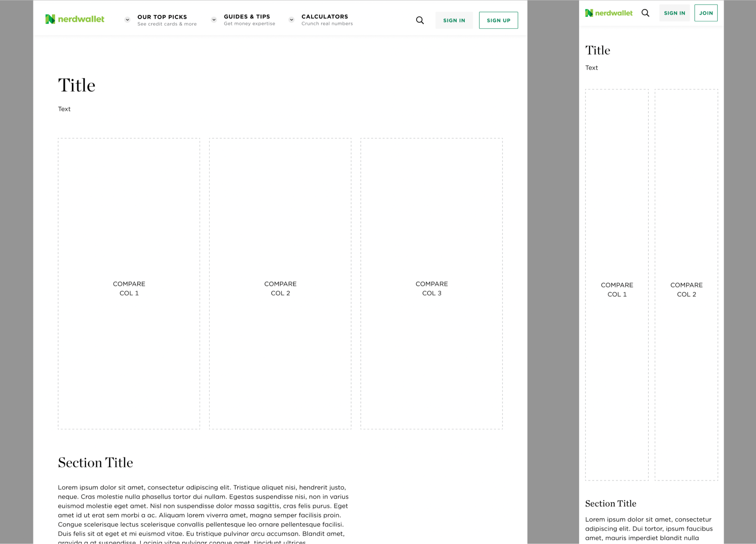Click the desktop Sign In button
756x544 pixels.
pyautogui.click(x=454, y=20)
